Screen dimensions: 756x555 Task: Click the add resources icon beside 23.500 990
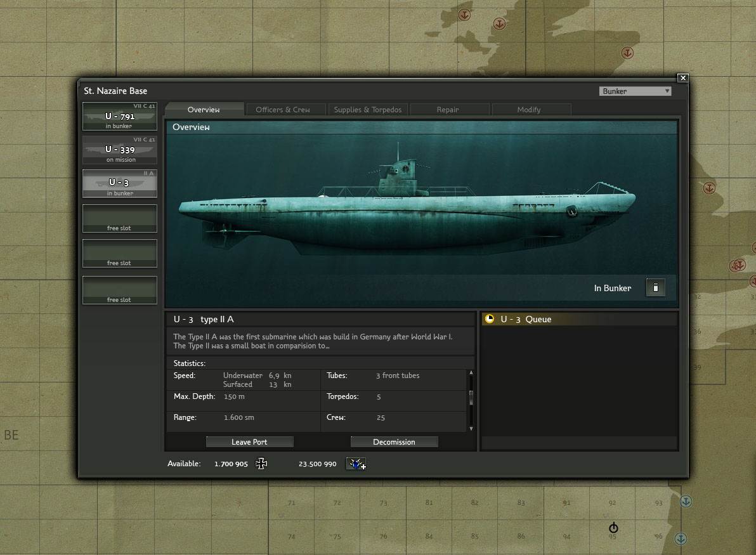click(x=356, y=464)
